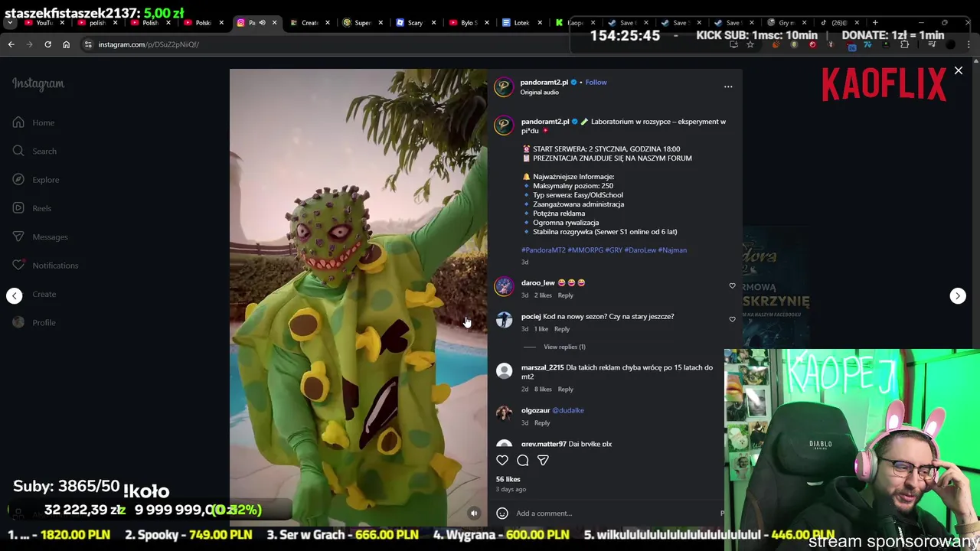Reload the page with the refresh icon
This screenshot has height=551, width=980.
click(47, 44)
